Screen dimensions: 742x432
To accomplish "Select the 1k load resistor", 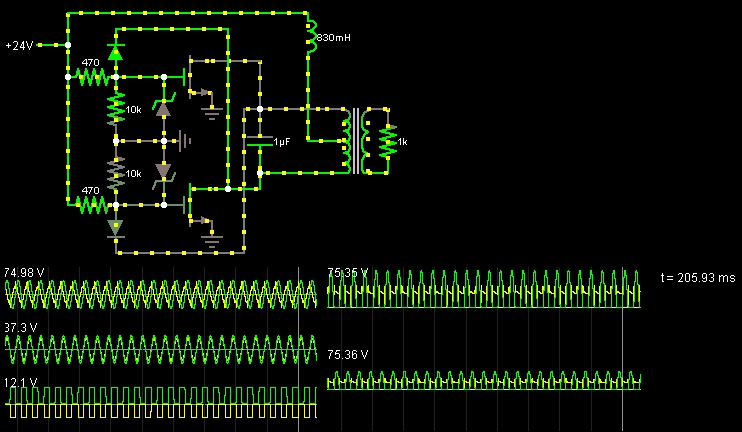I will coord(387,141).
